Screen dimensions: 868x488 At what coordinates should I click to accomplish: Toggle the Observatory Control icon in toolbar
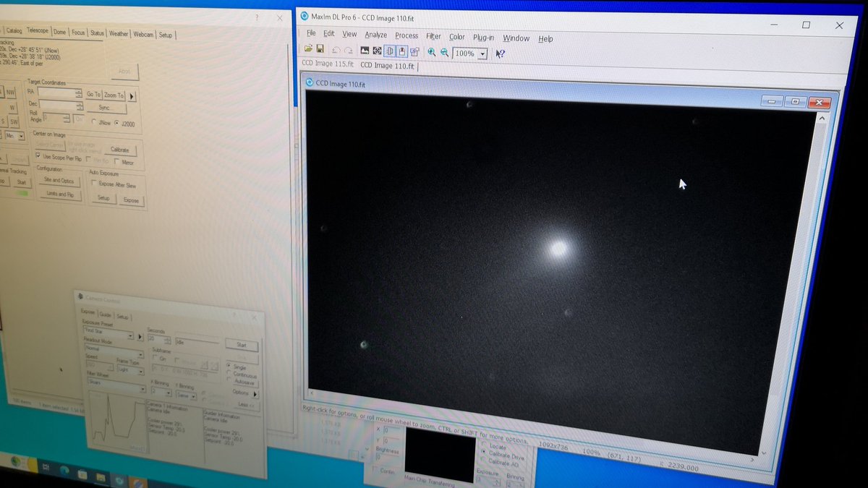click(x=389, y=51)
